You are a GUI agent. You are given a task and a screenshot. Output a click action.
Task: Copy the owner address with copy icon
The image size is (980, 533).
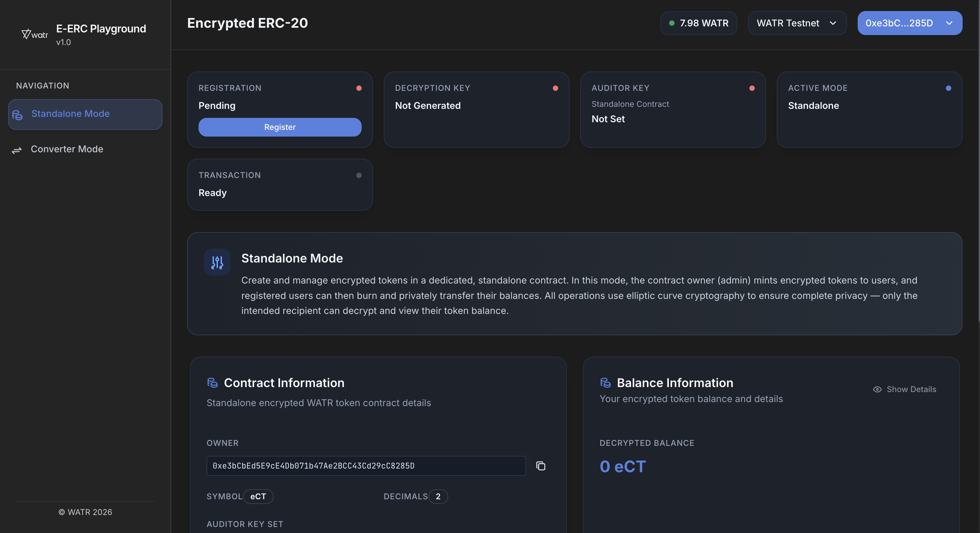coord(540,466)
